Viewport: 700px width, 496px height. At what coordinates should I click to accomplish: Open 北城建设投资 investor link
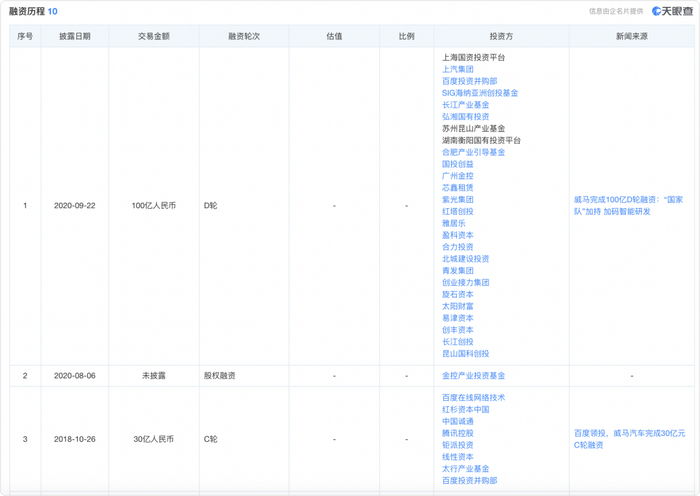(466, 258)
